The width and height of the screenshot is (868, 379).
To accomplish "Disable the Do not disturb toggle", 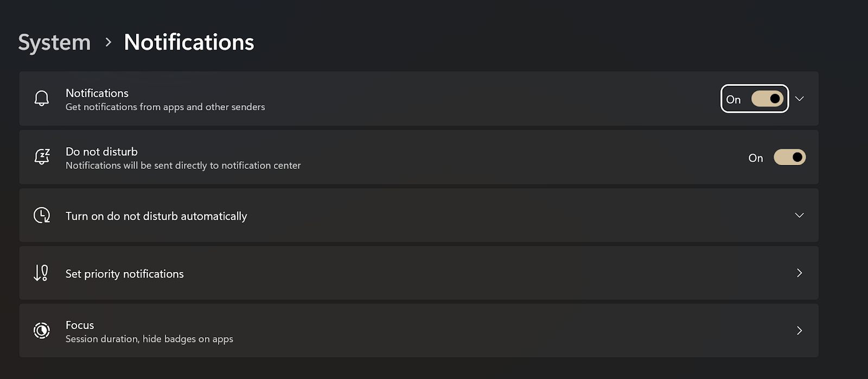I will pos(789,157).
